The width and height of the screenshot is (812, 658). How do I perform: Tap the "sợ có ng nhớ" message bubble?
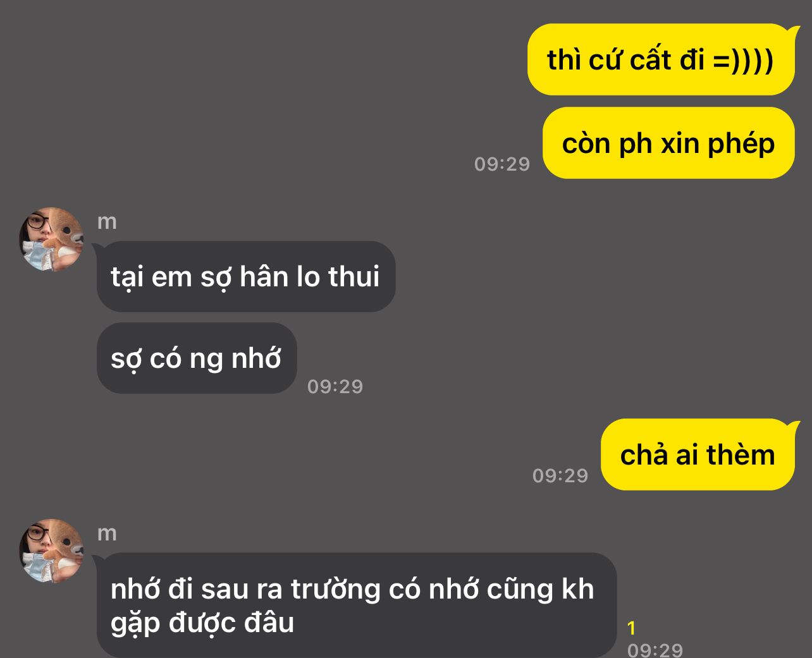(197, 358)
